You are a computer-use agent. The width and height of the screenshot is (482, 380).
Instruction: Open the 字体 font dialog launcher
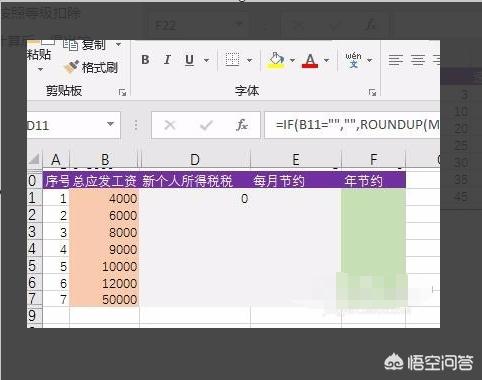click(x=372, y=92)
